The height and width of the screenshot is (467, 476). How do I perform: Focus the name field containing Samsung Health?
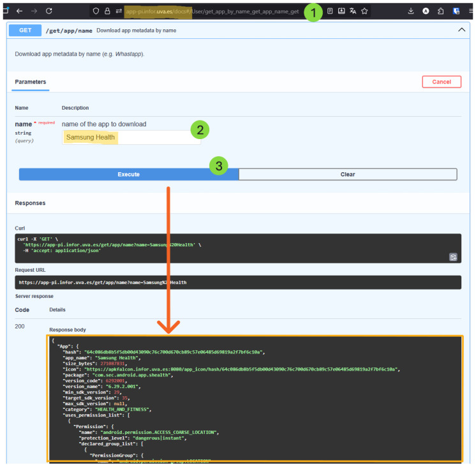(x=131, y=137)
